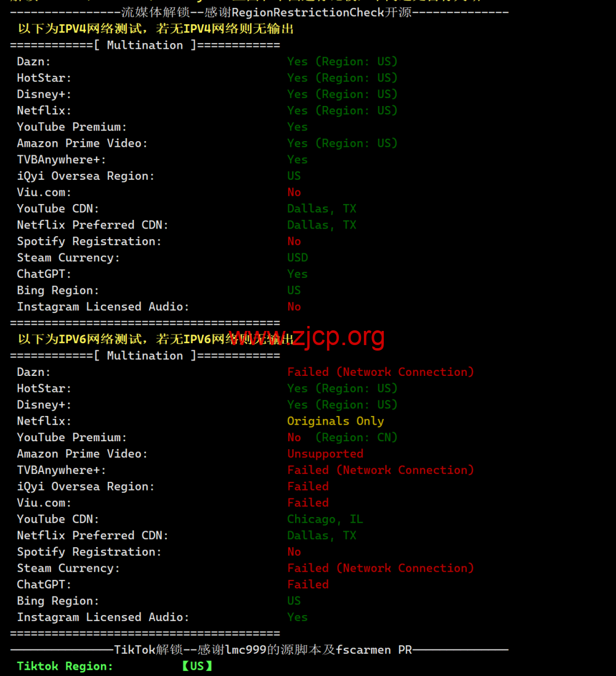The image size is (616, 676).
Task: Click the green 'Tiktok Region:' label
Action: tap(65, 666)
